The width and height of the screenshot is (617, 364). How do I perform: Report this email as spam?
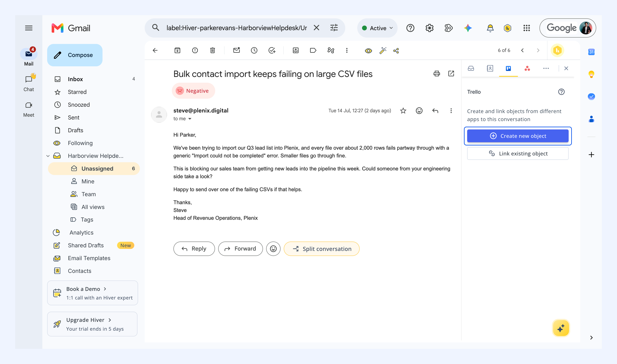click(x=195, y=51)
